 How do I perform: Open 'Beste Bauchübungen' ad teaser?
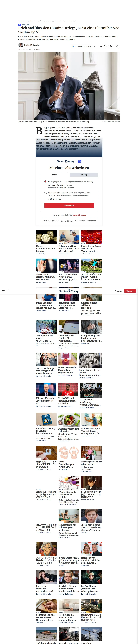69,458
